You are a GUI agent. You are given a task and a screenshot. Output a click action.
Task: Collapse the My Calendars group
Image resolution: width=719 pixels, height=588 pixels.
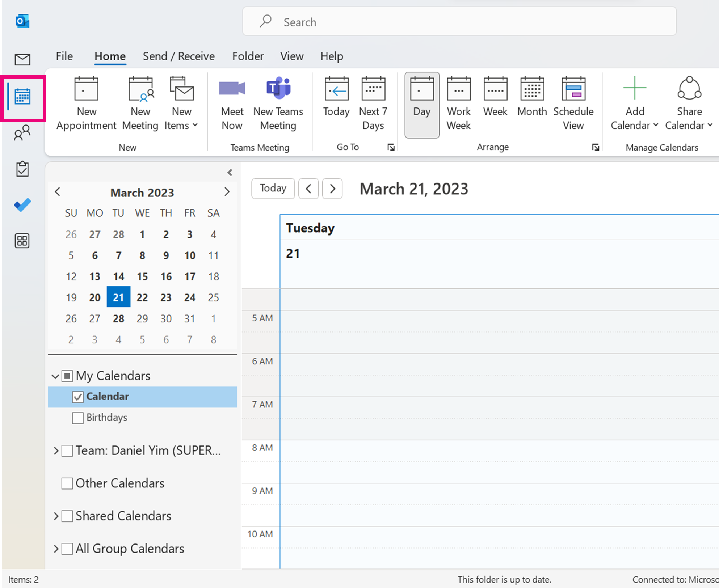(55, 376)
